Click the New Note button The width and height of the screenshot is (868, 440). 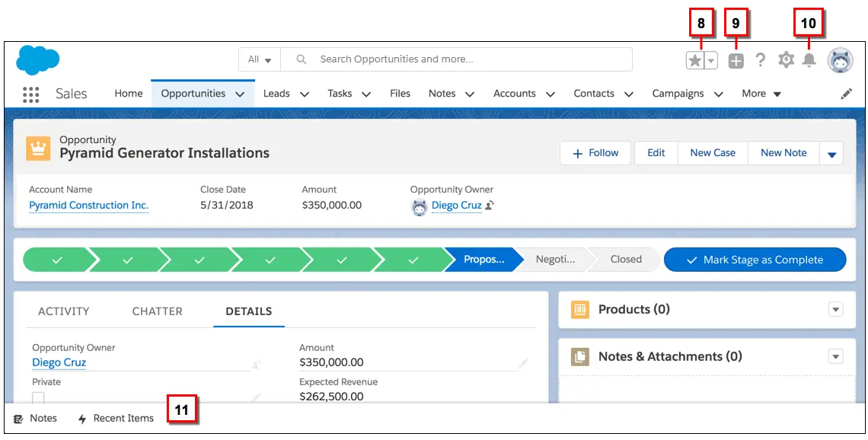coord(783,153)
